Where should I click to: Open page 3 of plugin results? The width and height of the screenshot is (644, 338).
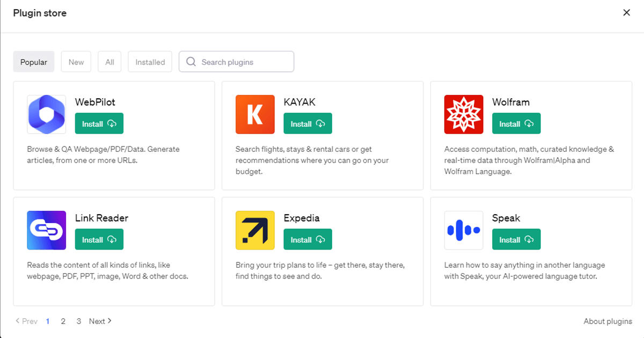pos(79,321)
